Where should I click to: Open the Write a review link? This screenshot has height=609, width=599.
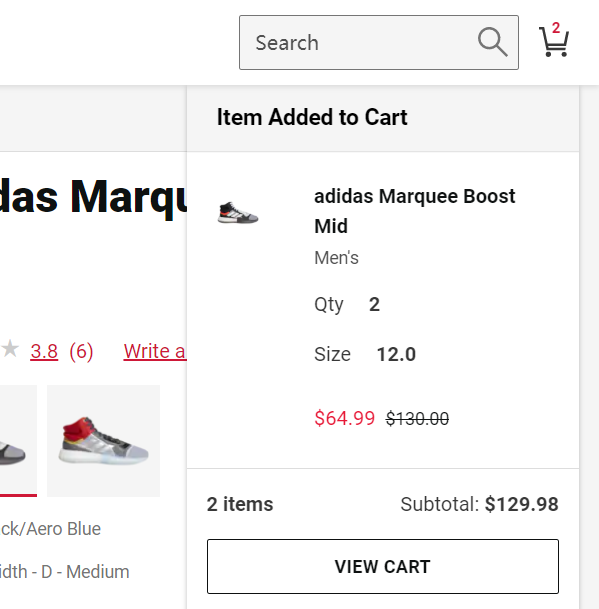(x=155, y=351)
